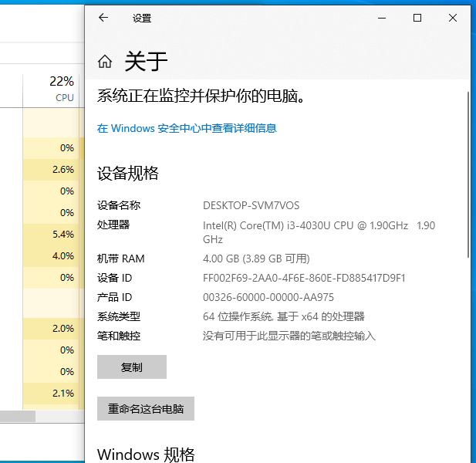Click the 设置 window title text
476x463 pixels.
142,19
